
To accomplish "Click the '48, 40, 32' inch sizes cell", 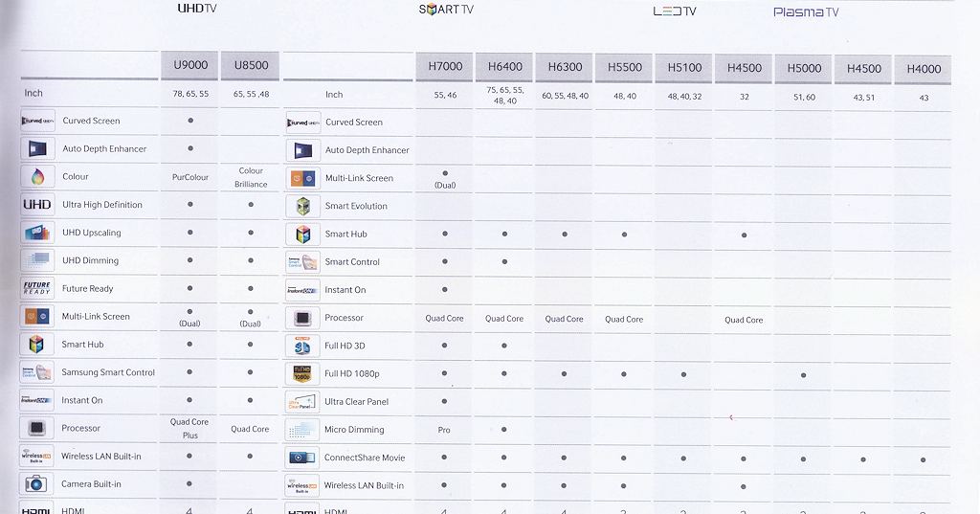I will (x=684, y=97).
